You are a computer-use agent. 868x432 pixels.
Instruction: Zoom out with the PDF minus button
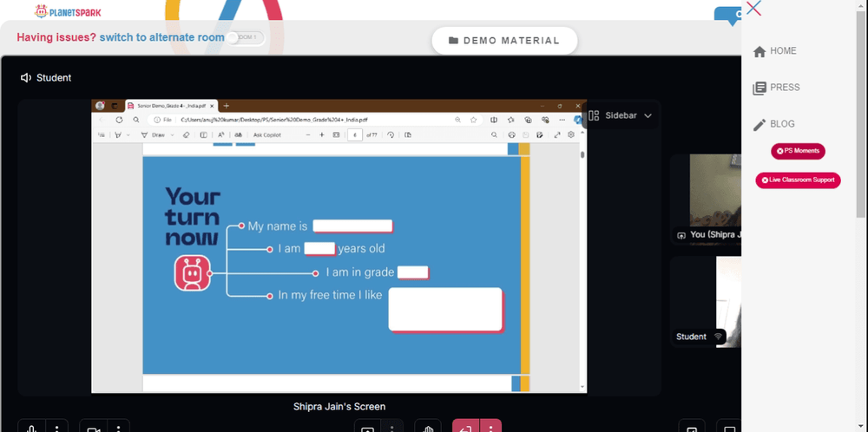pyautogui.click(x=308, y=135)
